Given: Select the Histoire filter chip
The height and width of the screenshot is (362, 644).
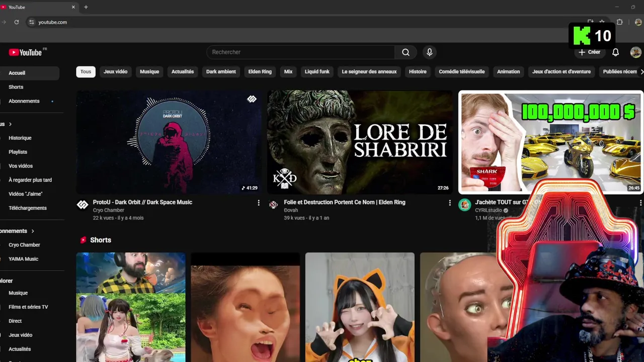Looking at the screenshot, I should (x=418, y=72).
